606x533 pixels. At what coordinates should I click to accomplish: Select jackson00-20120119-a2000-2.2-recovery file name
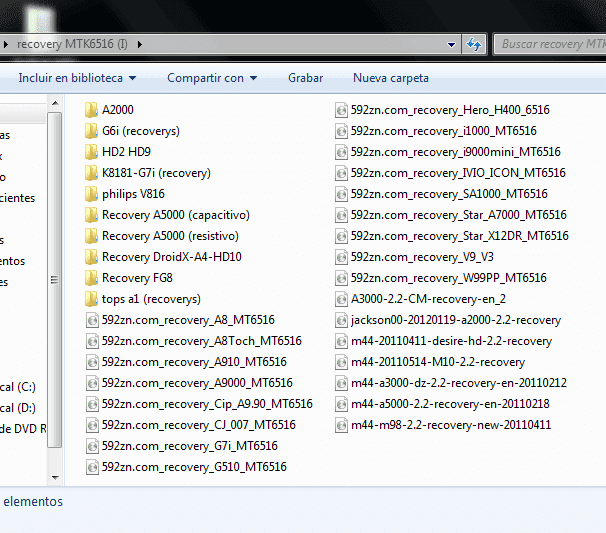pos(456,320)
